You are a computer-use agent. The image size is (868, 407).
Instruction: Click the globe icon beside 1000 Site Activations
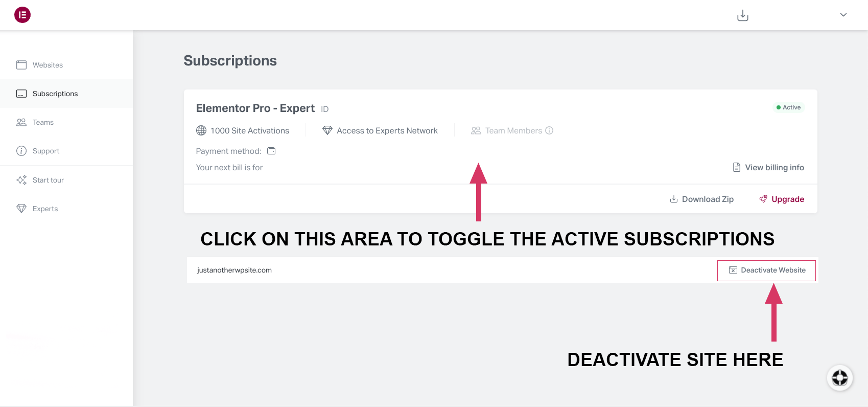tap(201, 130)
